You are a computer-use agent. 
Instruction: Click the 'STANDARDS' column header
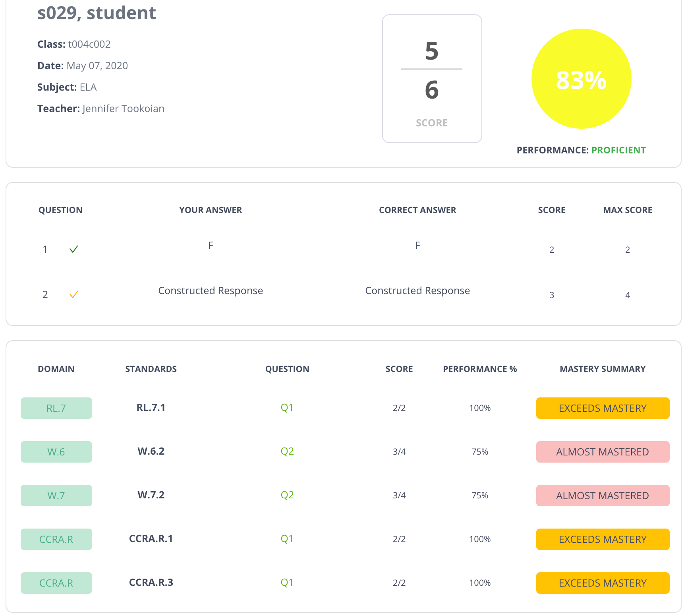(151, 369)
